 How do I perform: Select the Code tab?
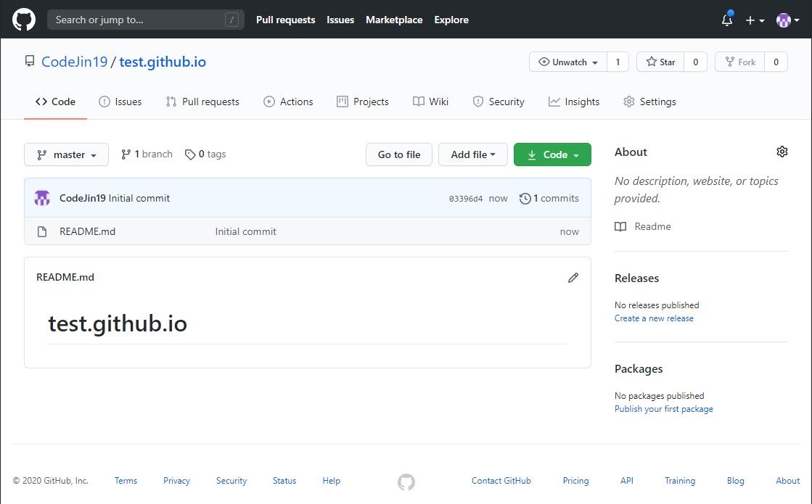(55, 102)
